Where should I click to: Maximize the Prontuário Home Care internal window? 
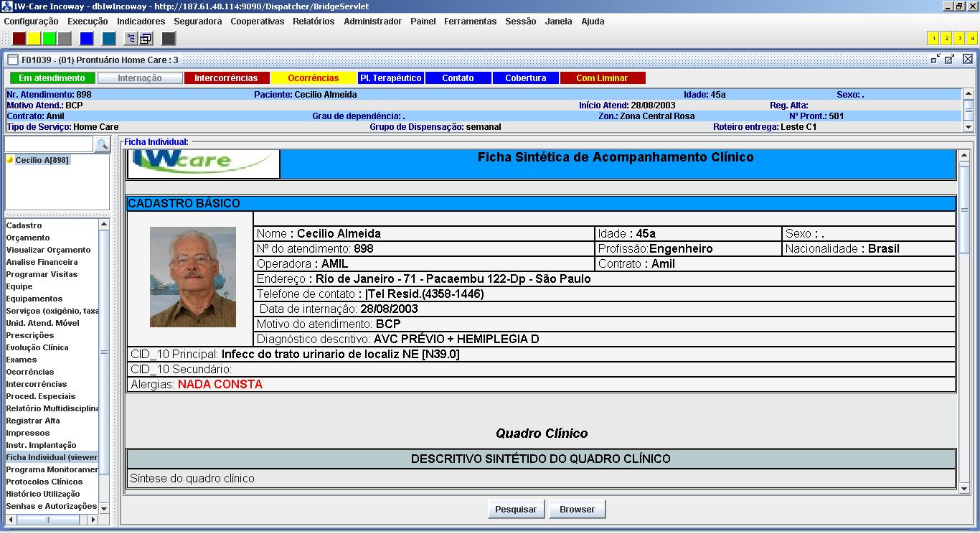[949, 60]
